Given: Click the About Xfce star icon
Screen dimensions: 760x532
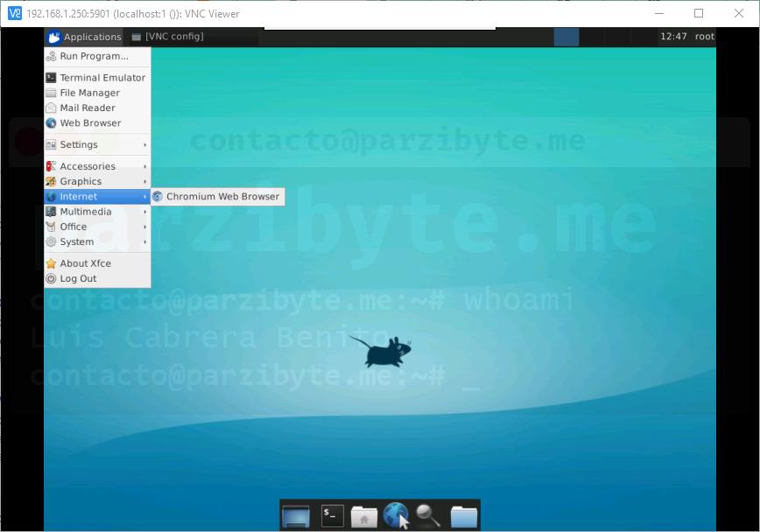Looking at the screenshot, I should tap(51, 263).
